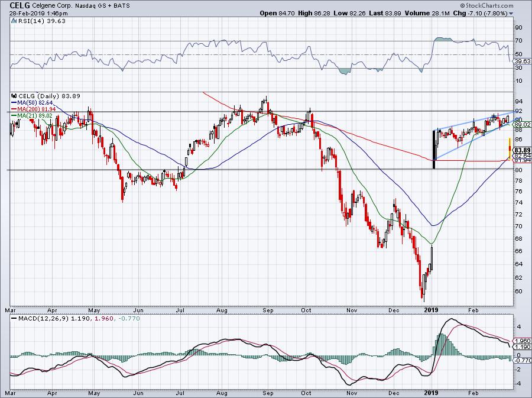Select the MA(21) 89.02 legend entry

[x=33, y=116]
